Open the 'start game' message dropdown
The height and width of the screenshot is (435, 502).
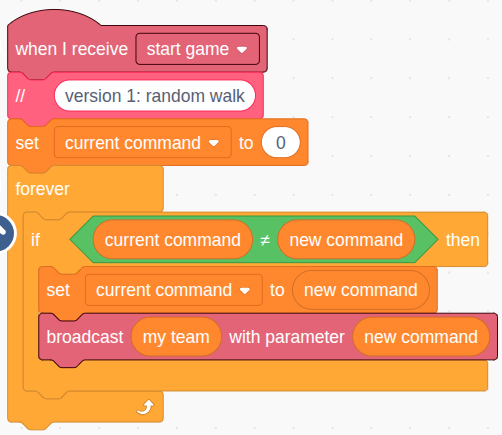197,49
